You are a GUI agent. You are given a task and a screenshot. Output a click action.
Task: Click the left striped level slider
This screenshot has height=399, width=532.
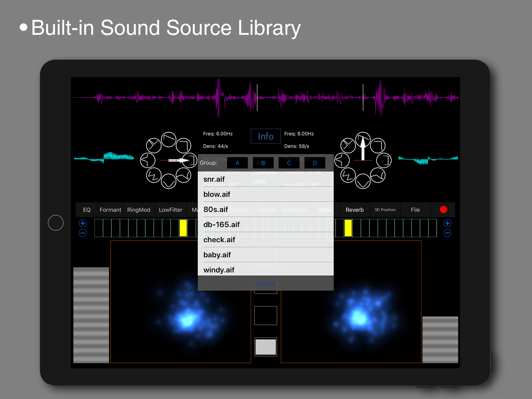point(91,315)
